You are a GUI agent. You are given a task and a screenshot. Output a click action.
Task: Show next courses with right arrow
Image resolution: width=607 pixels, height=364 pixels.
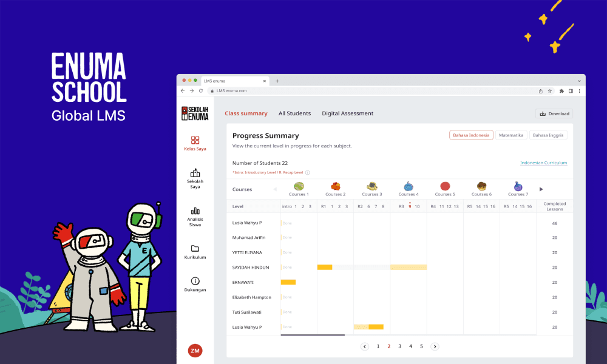tap(541, 189)
